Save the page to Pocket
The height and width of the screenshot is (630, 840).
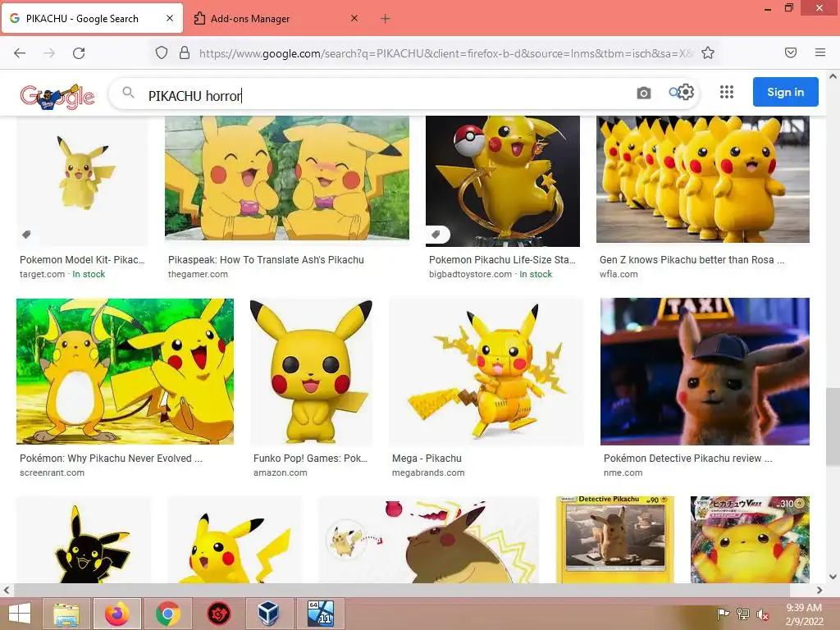pyautogui.click(x=791, y=52)
